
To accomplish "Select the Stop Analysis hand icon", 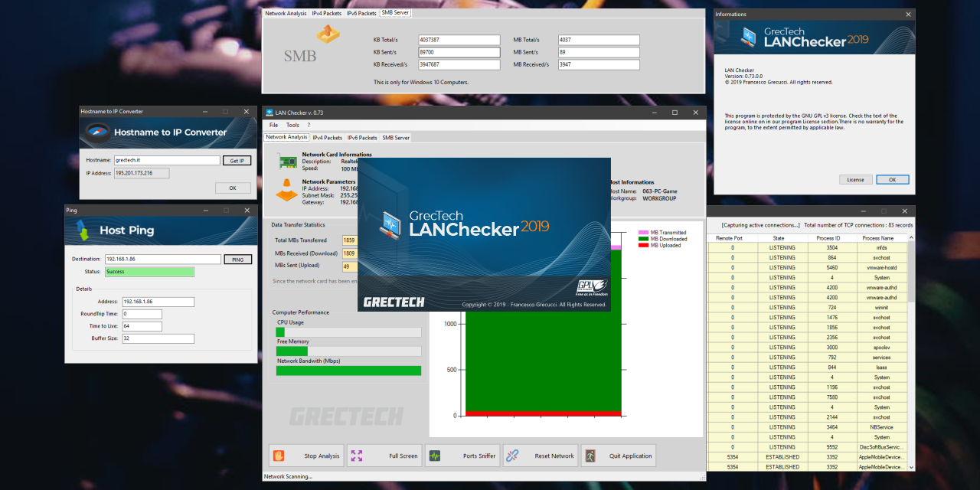I will (x=278, y=455).
